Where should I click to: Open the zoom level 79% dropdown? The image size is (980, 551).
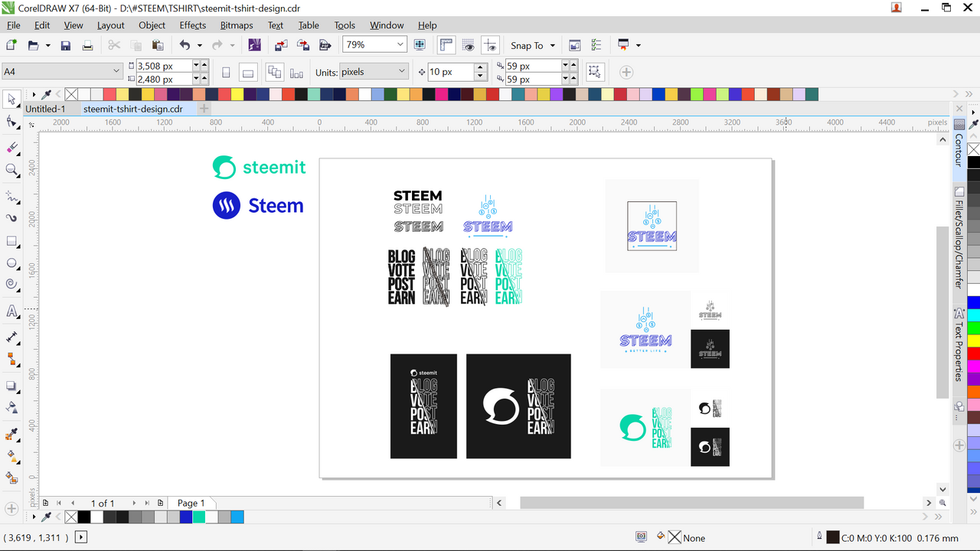400,45
